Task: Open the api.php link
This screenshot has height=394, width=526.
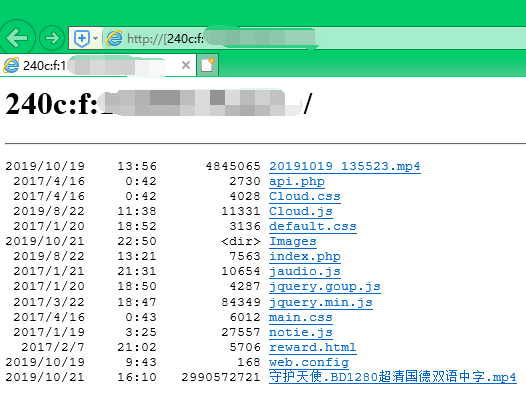Action: tap(297, 181)
